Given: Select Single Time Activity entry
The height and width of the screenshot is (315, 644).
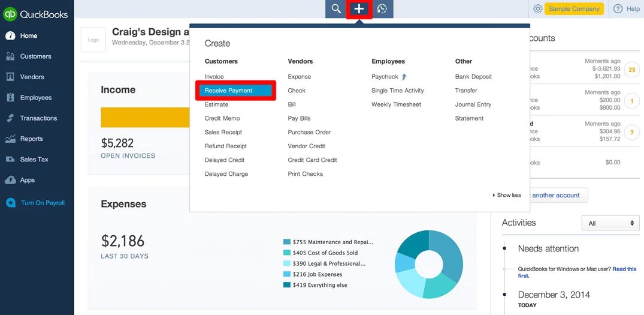Looking at the screenshot, I should click(398, 91).
